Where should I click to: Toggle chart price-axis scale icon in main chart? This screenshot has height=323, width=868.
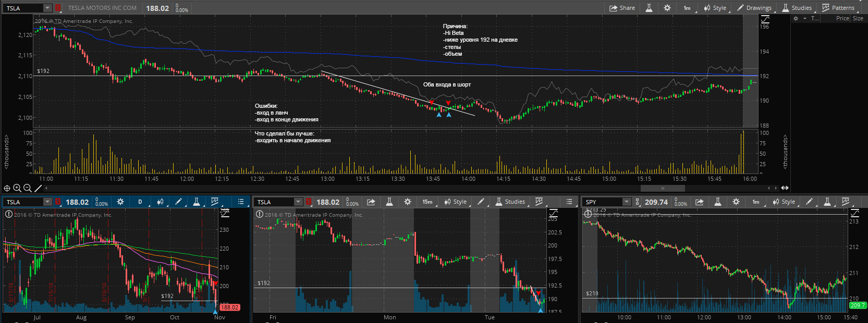point(765,19)
